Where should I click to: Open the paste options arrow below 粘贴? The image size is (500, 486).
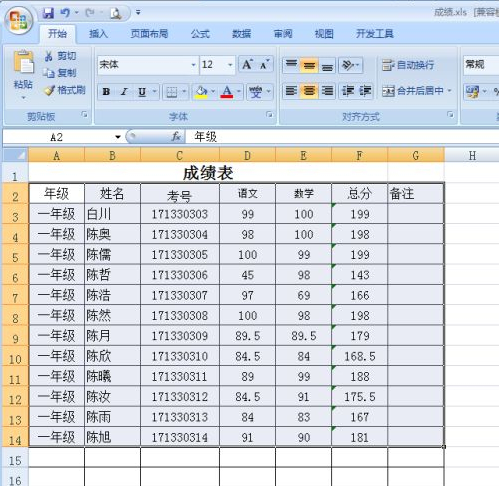pos(23,98)
